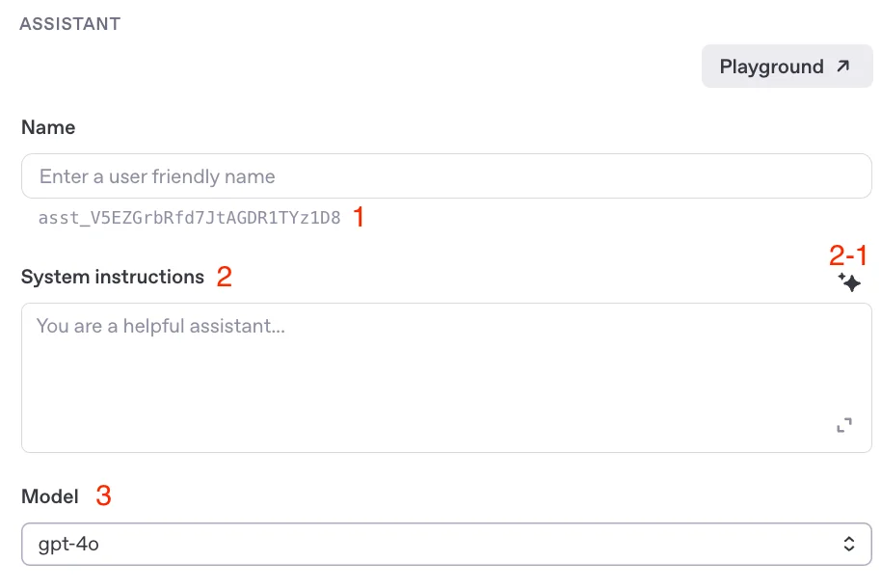Click the red number 2 annotation
The image size is (881, 588).
tap(225, 278)
